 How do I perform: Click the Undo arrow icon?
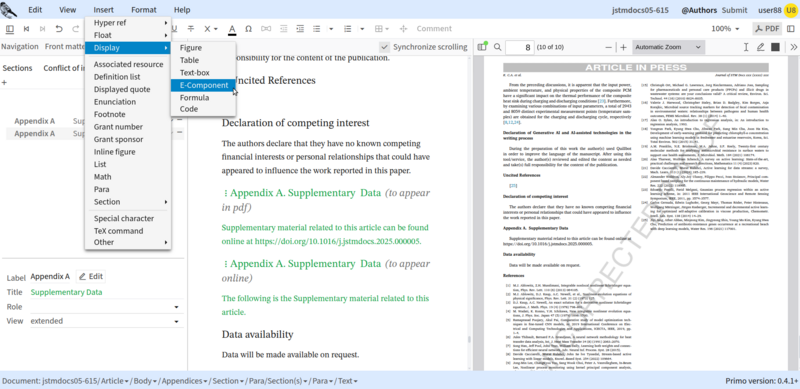[59, 29]
